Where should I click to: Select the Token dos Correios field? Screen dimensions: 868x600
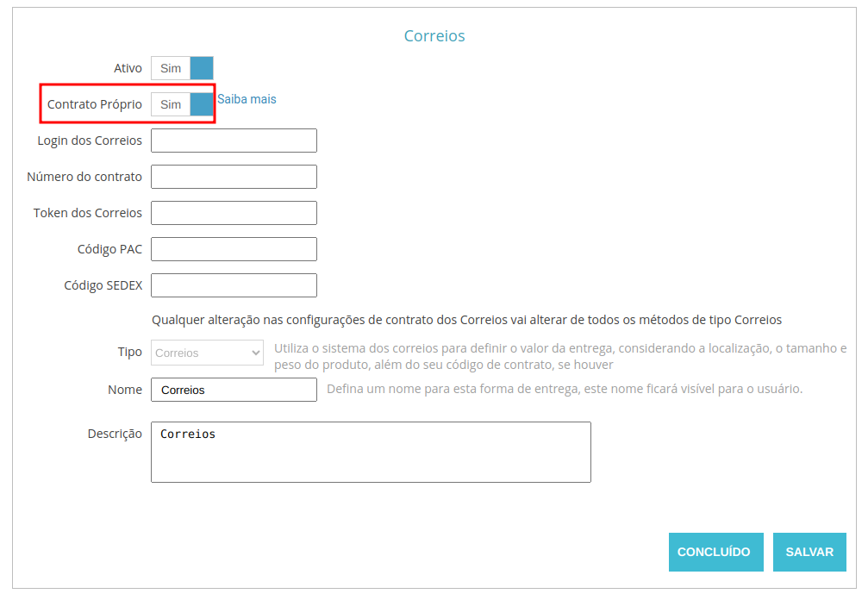tap(234, 213)
